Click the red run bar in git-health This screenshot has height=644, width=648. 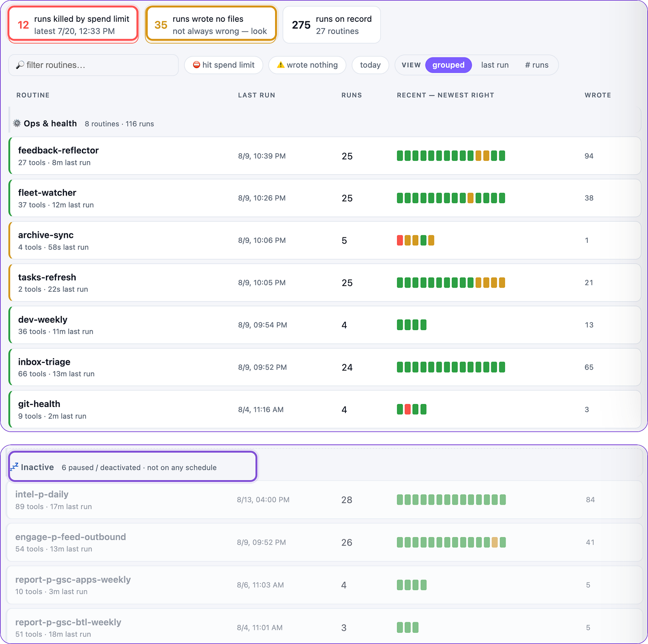pos(408,409)
